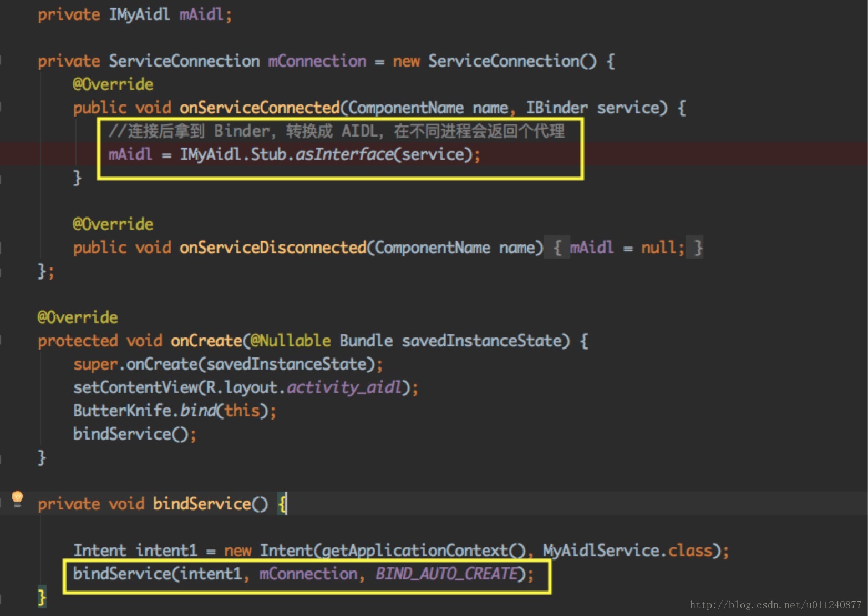Open the blog.csdn.net watermark URL

coord(775,605)
